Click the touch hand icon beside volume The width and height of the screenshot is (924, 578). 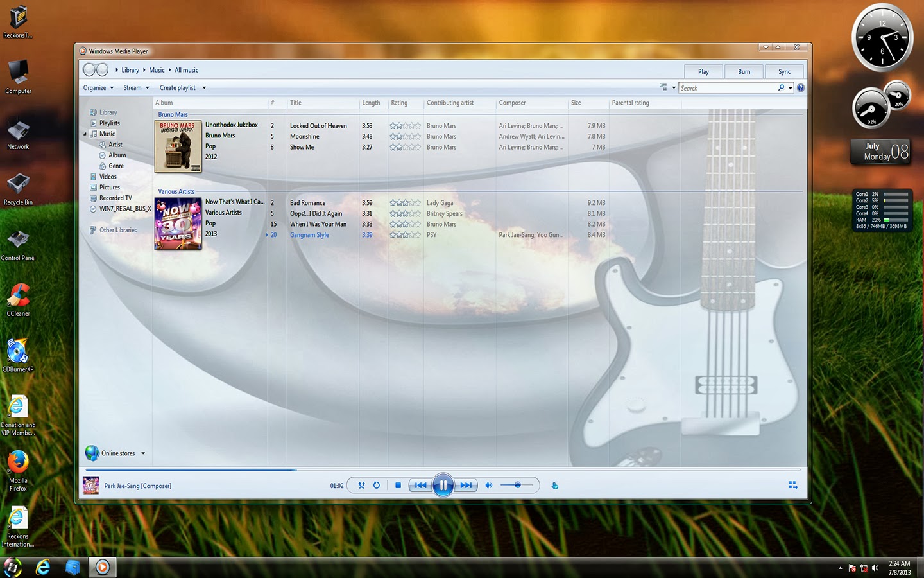pos(555,486)
